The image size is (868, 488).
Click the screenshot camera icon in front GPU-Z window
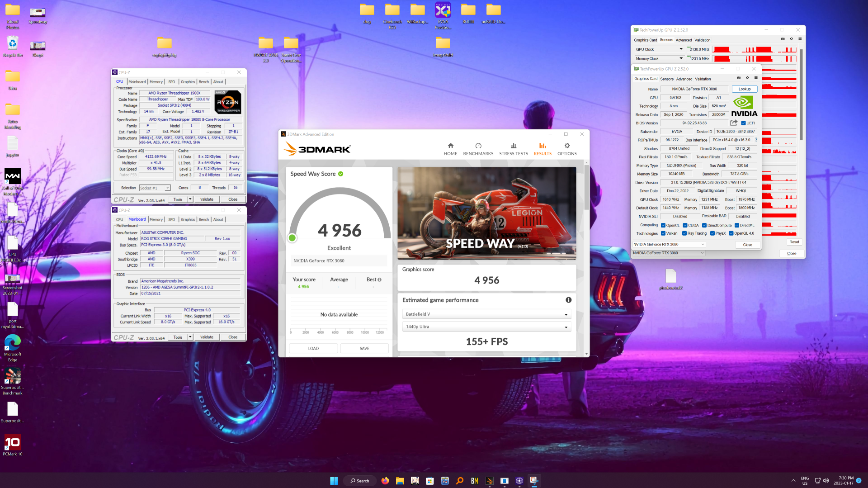click(739, 78)
